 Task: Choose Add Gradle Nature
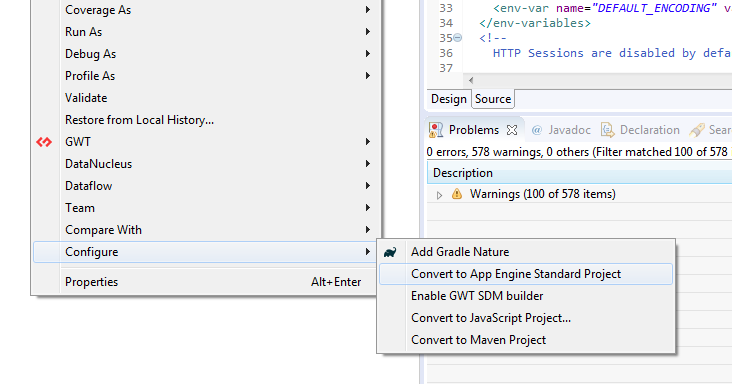(526, 252)
